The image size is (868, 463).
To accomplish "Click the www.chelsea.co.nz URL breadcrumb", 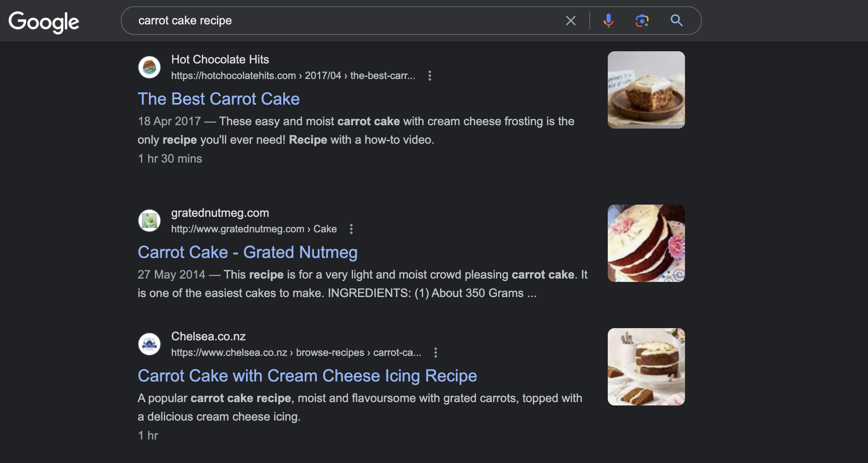I will tap(296, 353).
